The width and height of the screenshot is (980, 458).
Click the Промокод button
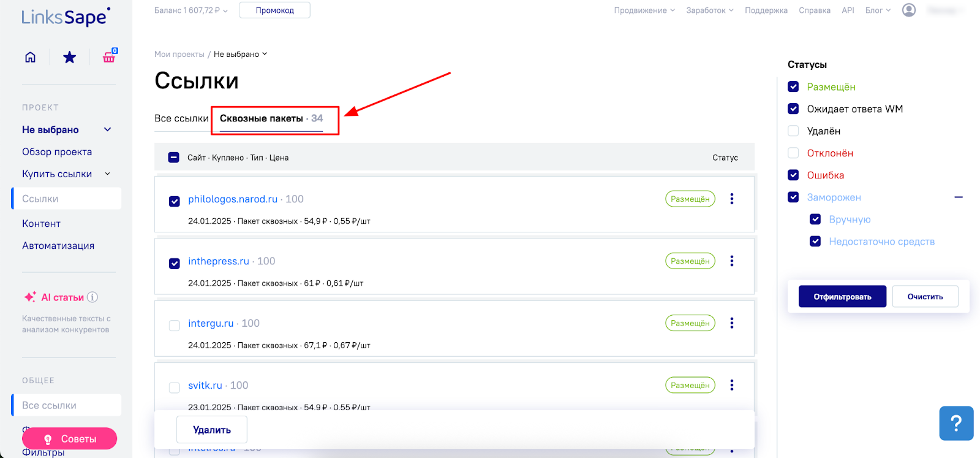[274, 10]
